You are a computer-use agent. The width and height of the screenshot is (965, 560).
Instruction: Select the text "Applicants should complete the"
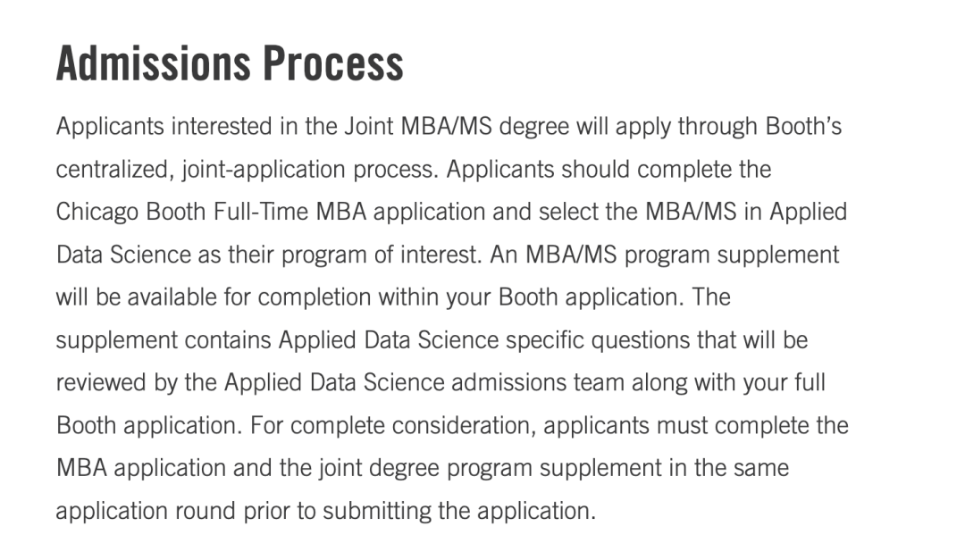[x=608, y=169]
